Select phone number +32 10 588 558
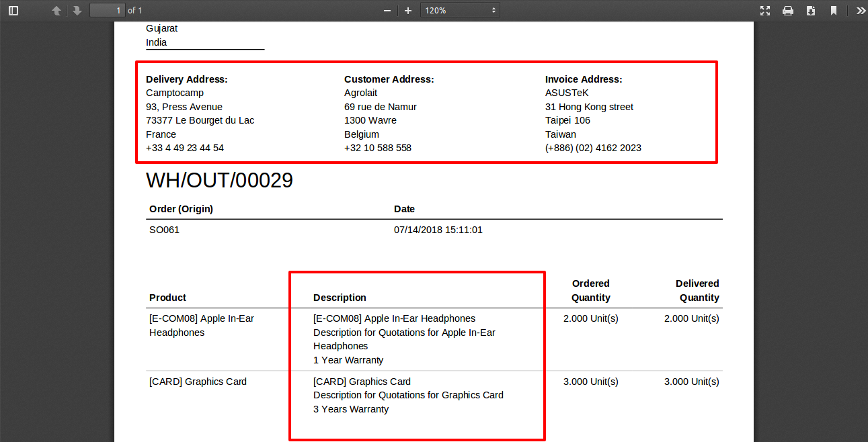 coord(378,148)
